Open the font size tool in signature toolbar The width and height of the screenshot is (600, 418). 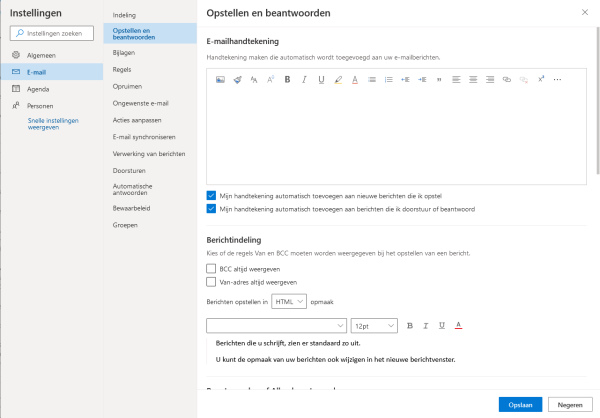pyautogui.click(x=271, y=80)
